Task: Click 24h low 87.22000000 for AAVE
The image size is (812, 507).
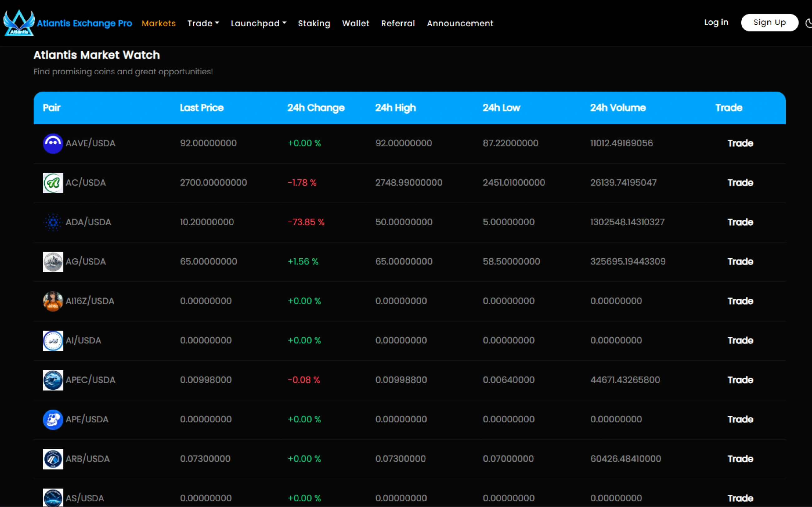Action: click(511, 143)
